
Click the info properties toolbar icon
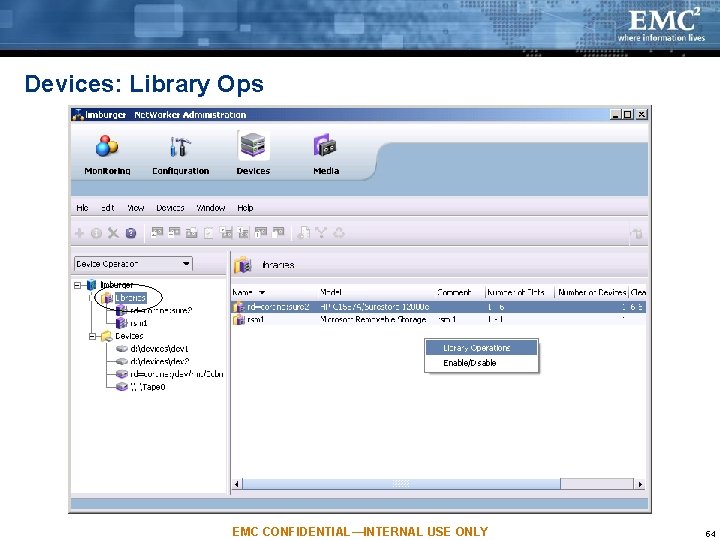[96, 233]
